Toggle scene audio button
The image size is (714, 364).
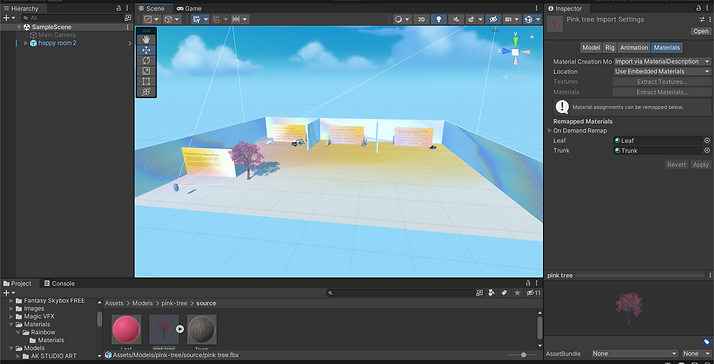coord(456,19)
